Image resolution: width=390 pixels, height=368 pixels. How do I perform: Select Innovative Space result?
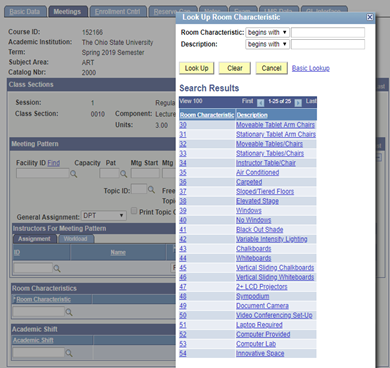(260, 353)
